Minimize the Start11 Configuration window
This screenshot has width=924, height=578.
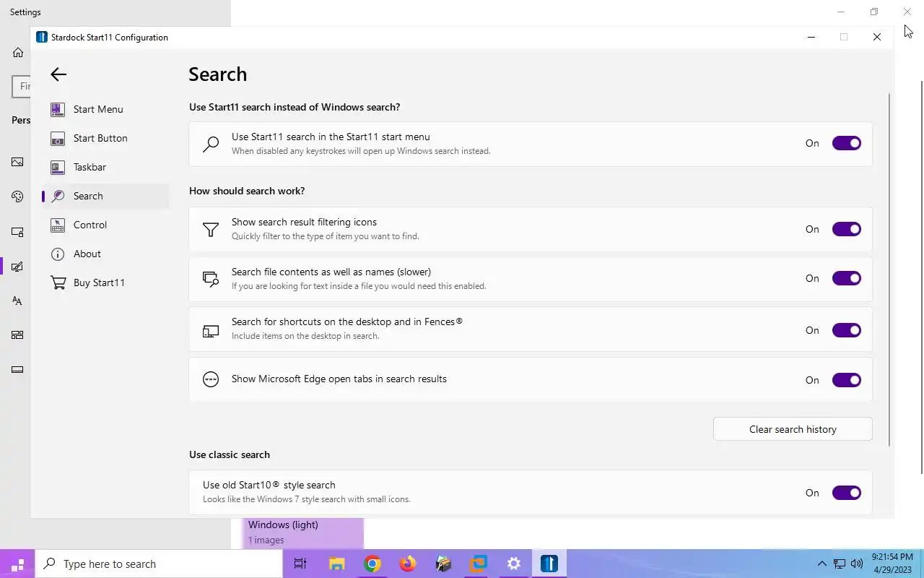pyautogui.click(x=811, y=37)
